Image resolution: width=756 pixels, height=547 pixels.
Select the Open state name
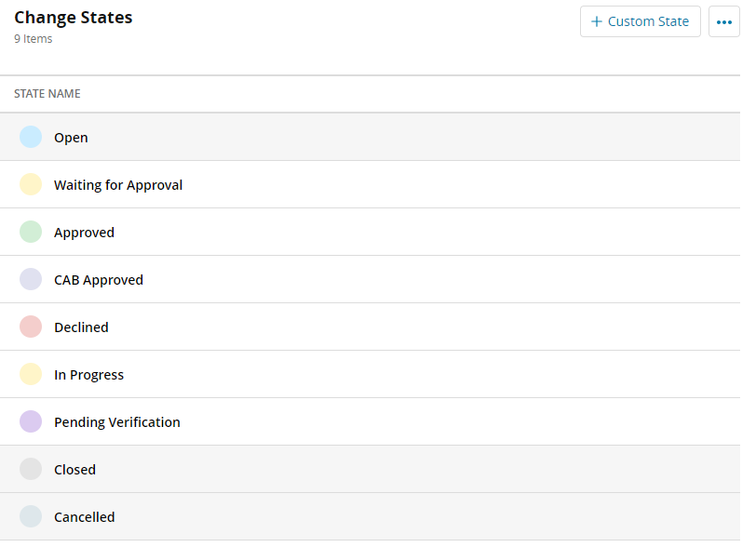71,138
